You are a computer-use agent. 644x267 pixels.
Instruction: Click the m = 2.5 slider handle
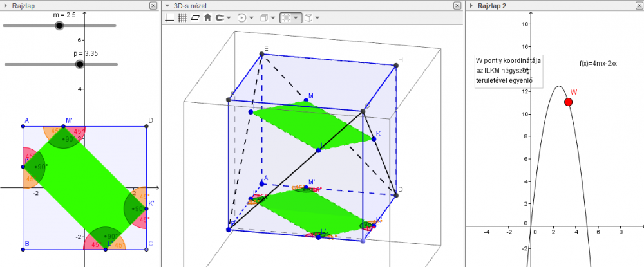tap(60, 26)
